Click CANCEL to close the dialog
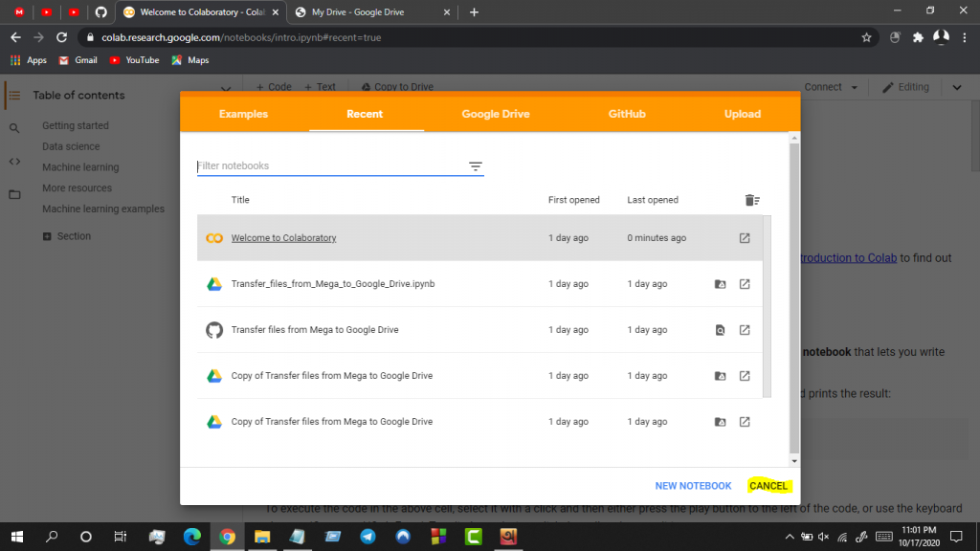The width and height of the screenshot is (980, 551). 768,485
